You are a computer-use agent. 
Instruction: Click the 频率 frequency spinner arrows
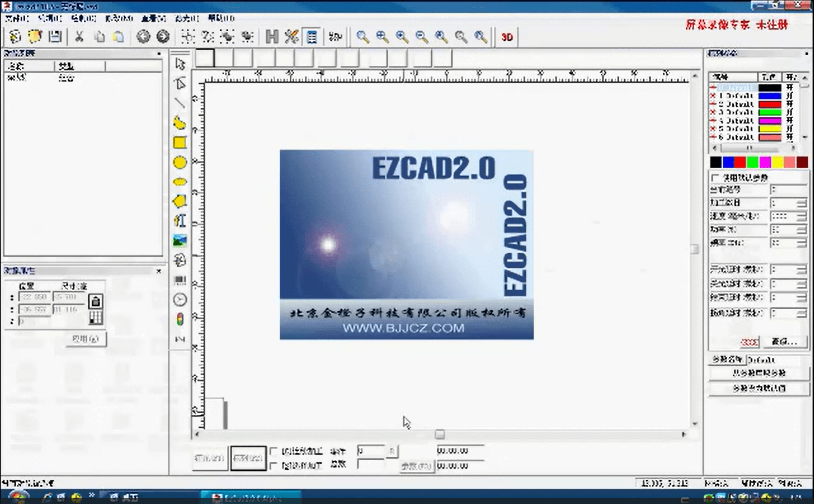coord(802,243)
